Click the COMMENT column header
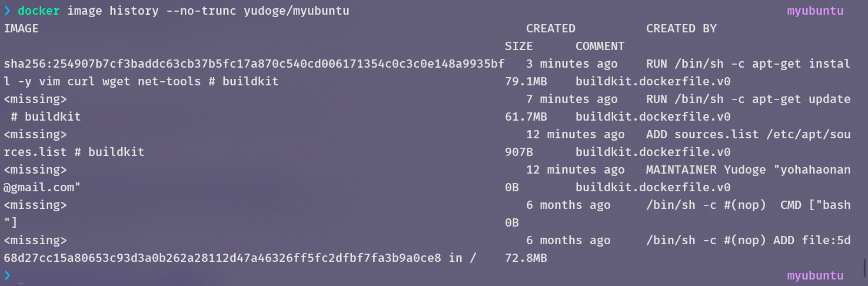 pyautogui.click(x=600, y=46)
